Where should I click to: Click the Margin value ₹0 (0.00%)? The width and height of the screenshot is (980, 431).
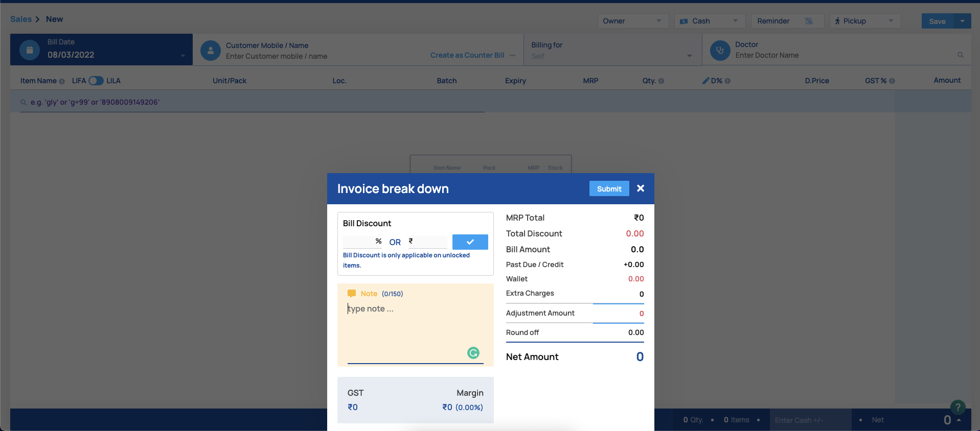pos(463,407)
